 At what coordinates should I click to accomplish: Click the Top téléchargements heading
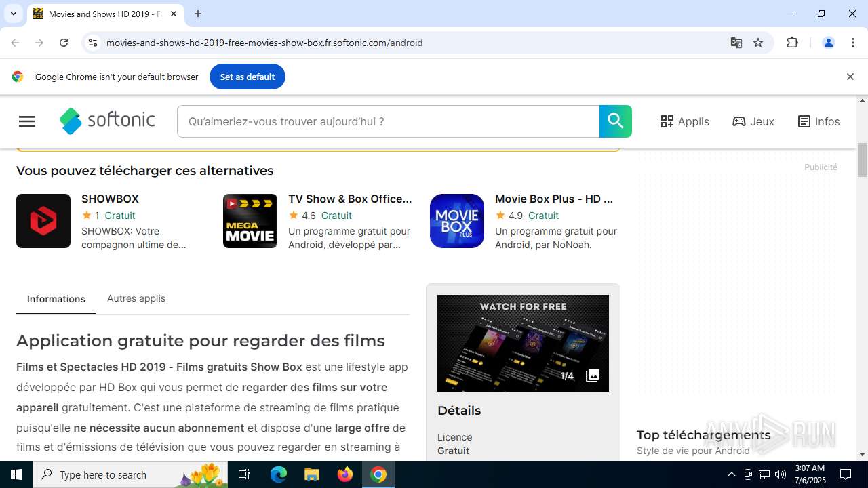pos(703,435)
